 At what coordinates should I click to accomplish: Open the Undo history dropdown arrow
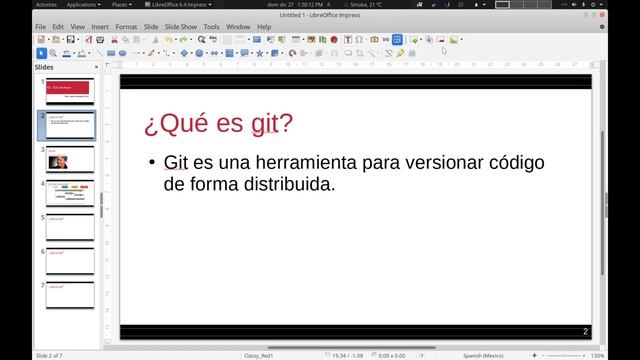click(176, 40)
